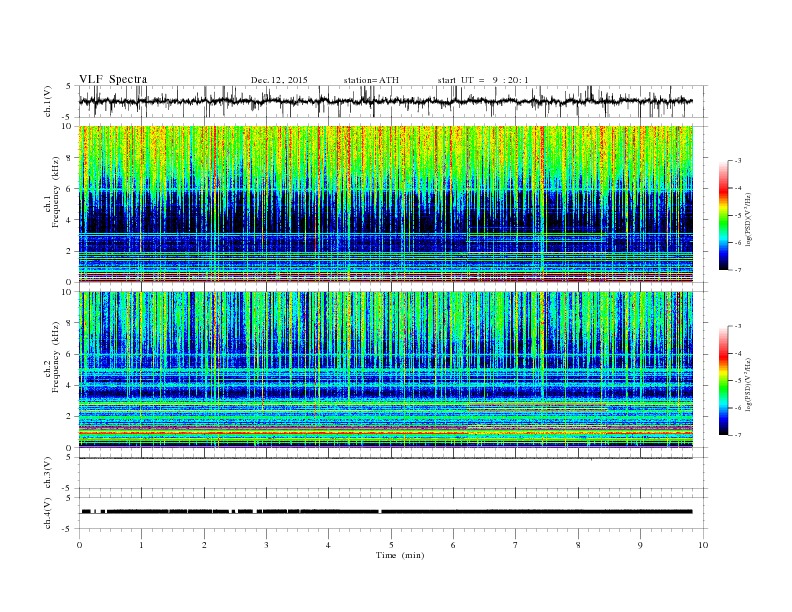
Task: Click the "5" tick on ch.1(V) axis
Action: [x=69, y=86]
